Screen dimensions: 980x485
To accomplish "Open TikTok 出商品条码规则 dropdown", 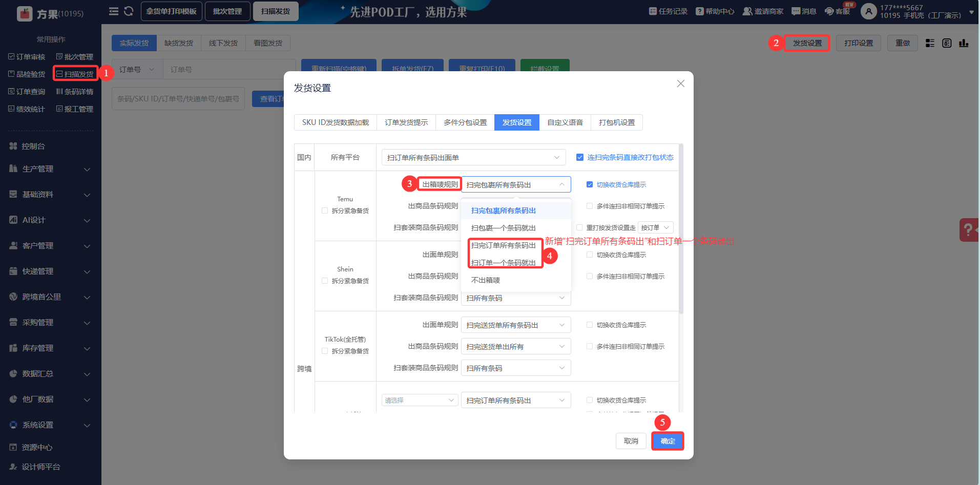I will click(516, 347).
